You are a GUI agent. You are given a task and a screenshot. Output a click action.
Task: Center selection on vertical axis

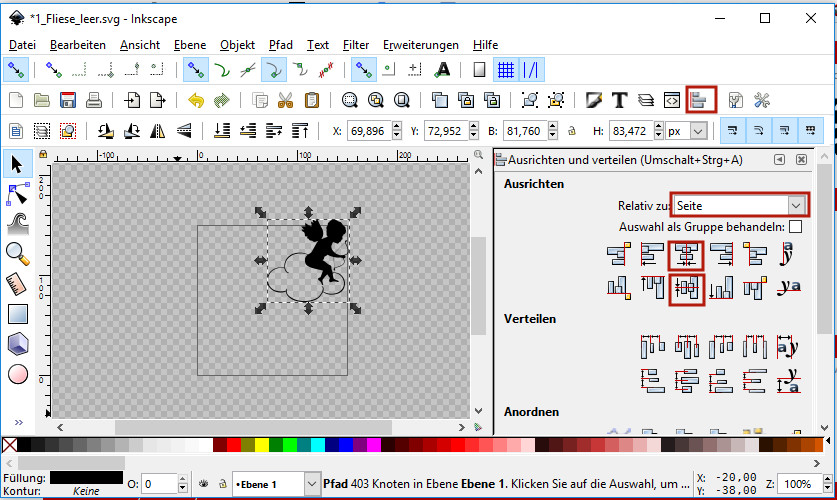687,255
